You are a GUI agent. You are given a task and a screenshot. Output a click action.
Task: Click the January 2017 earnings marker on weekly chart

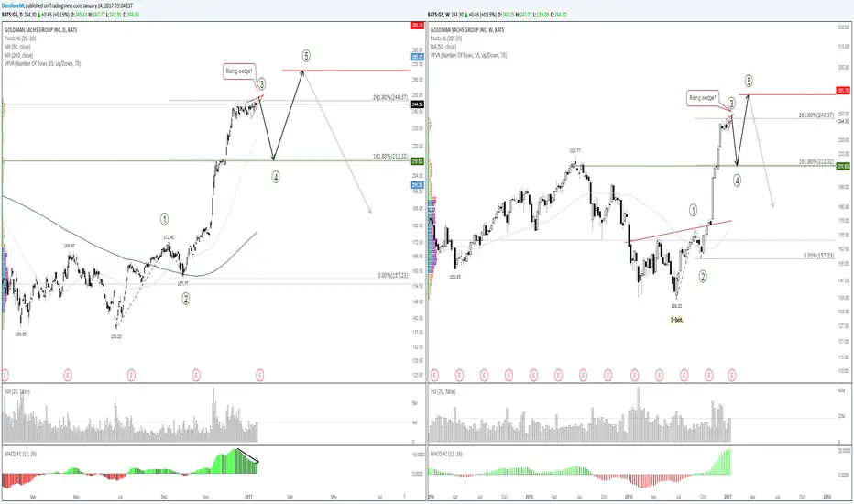732,375
